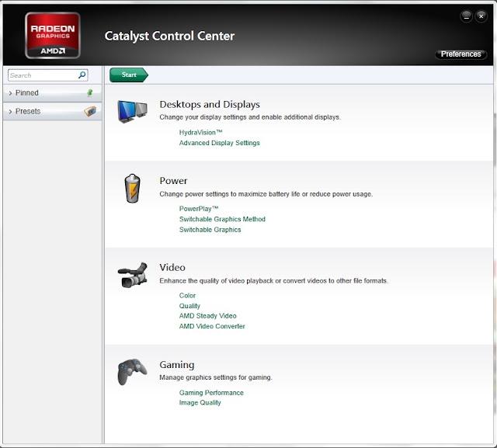Click 'Change your display settings' description
The height and width of the screenshot is (448, 497).
point(250,117)
